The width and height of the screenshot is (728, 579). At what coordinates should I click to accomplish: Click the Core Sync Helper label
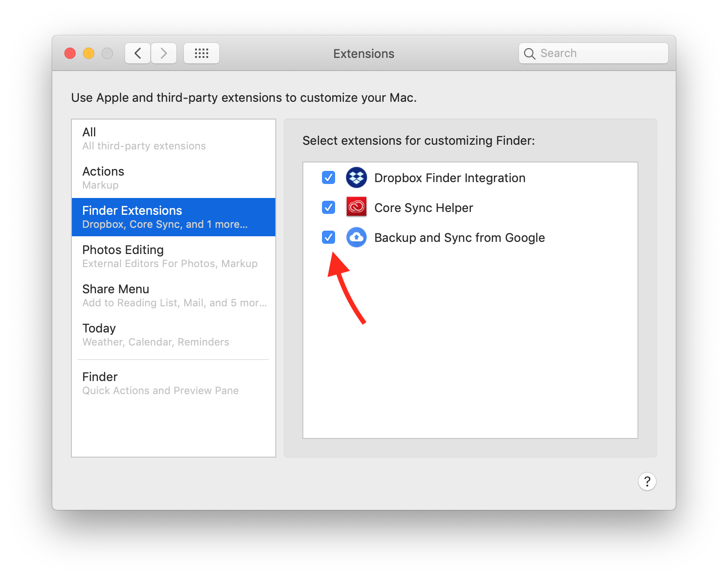424,208
